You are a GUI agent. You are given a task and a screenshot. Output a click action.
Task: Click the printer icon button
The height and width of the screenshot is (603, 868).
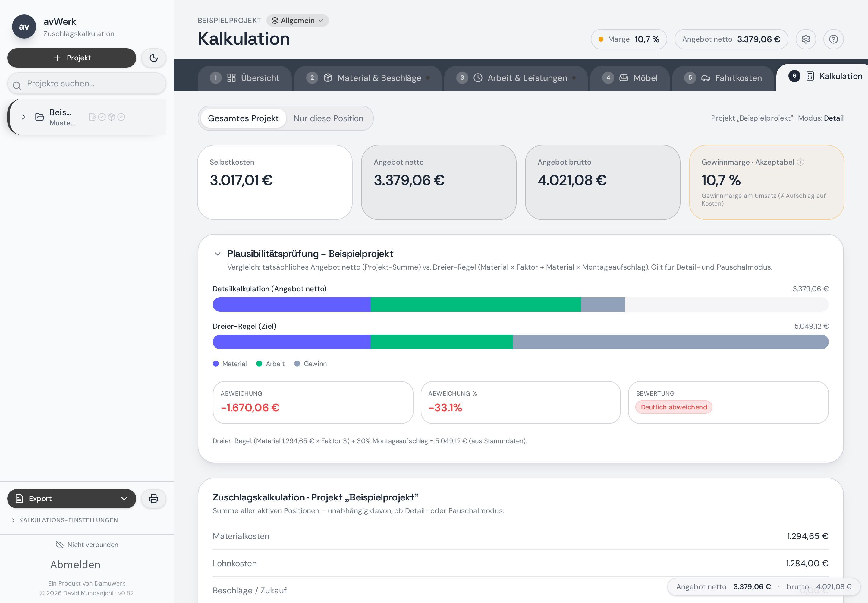coord(153,499)
